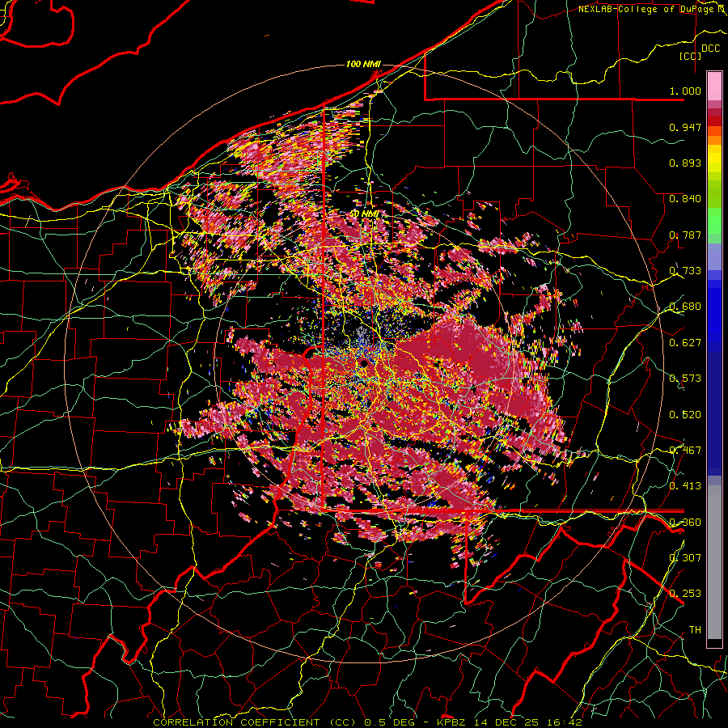Click the 0.947 legend value
Image resolution: width=728 pixels, height=728 pixels.
click(685, 127)
